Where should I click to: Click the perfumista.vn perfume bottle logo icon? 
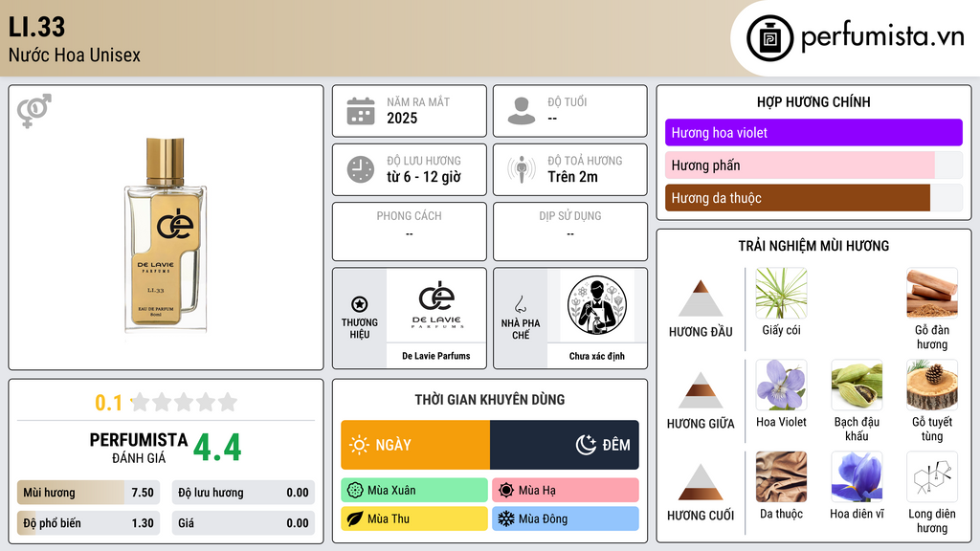pos(769,38)
